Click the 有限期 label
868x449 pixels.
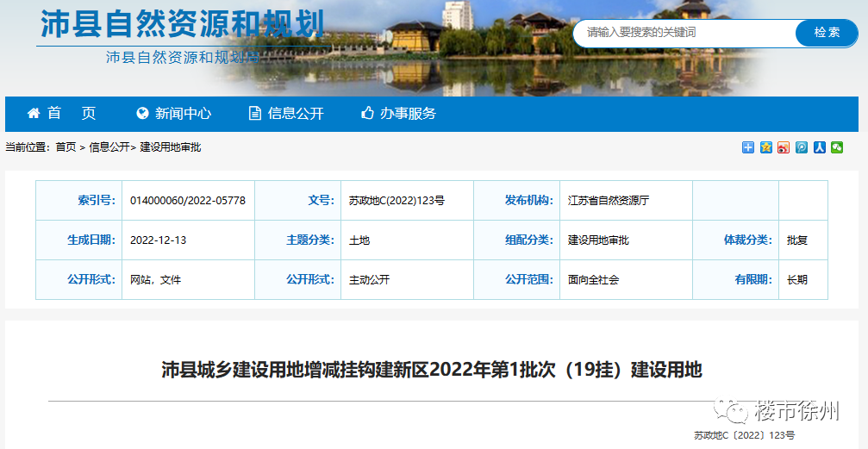(x=752, y=279)
